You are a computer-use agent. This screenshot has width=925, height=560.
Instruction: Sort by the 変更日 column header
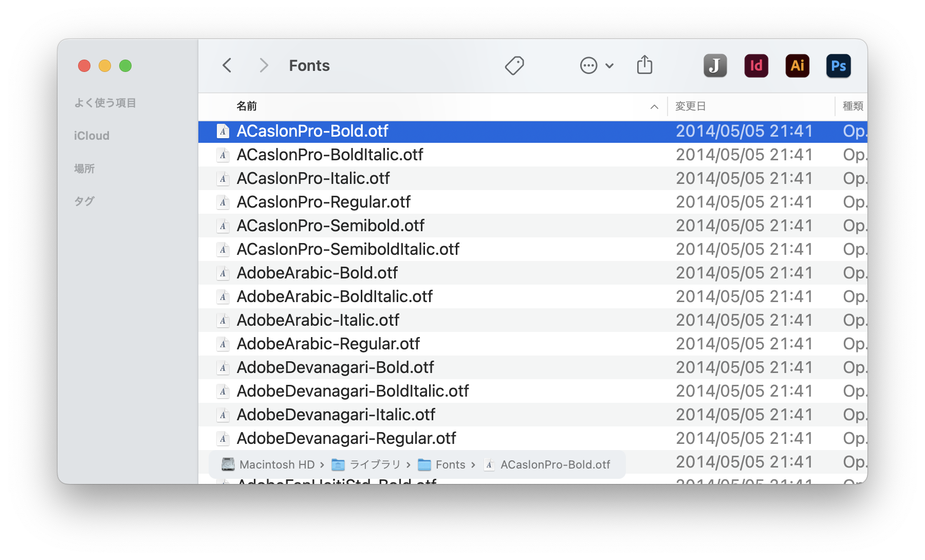tap(690, 106)
